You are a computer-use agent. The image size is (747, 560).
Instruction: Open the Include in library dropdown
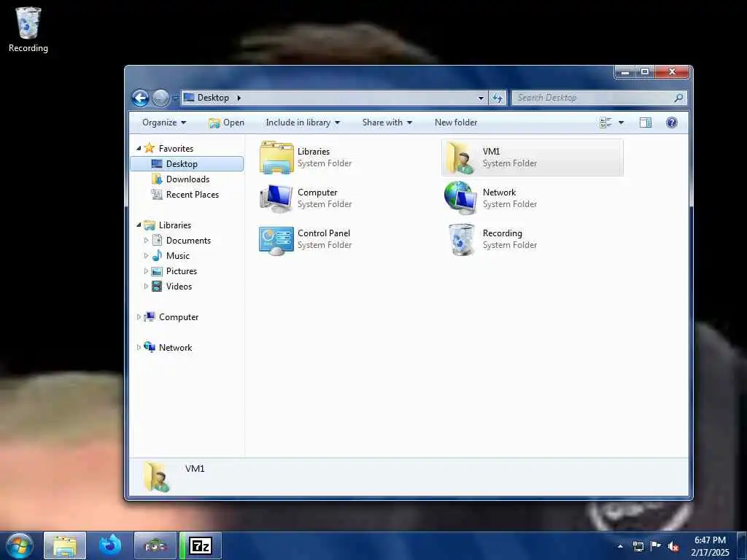(x=303, y=122)
